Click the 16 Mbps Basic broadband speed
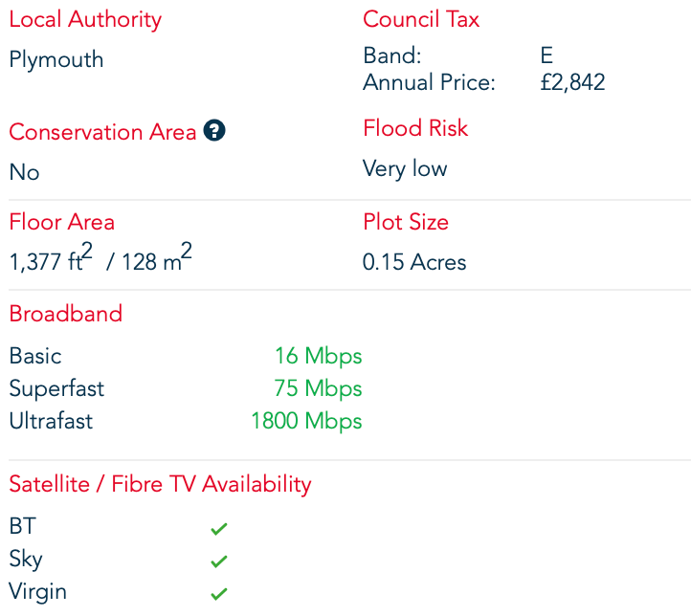The image size is (691, 616). (x=318, y=356)
